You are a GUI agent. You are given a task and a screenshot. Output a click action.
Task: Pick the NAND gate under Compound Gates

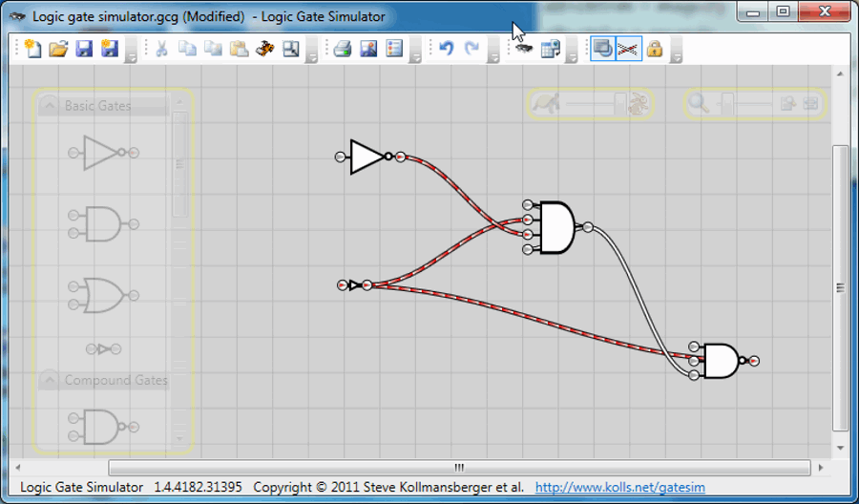[x=103, y=427]
